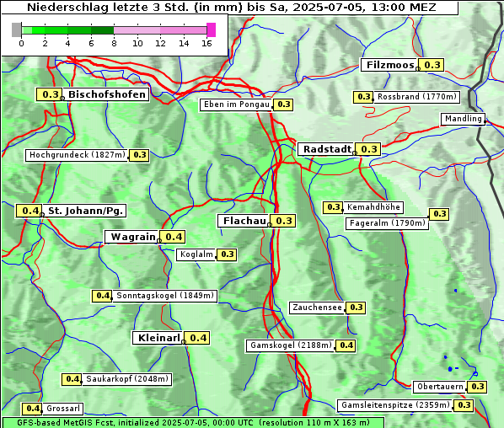Click the Zauchensee label
Image resolution: width=504 pixels, height=428 pixels.
click(x=317, y=308)
